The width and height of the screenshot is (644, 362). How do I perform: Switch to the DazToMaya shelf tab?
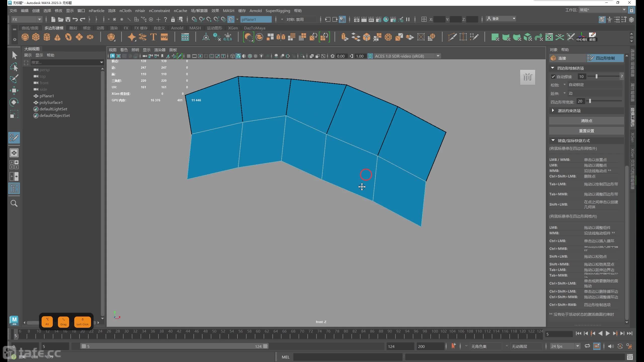255,28
